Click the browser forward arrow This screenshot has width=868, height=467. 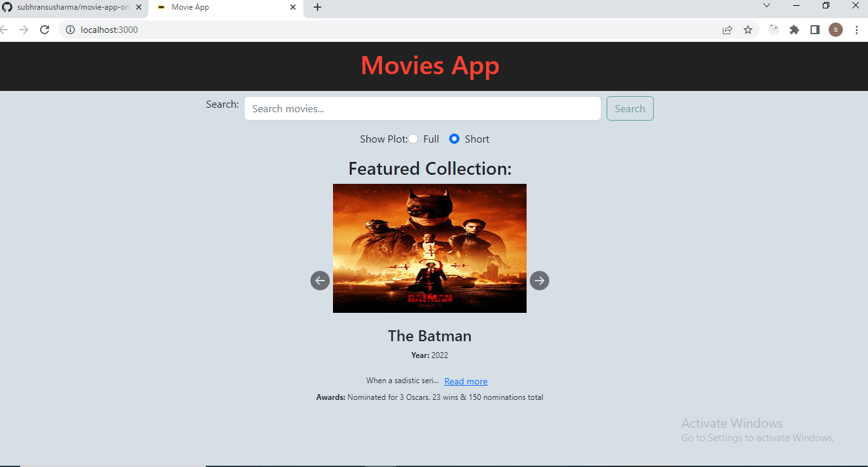click(25, 30)
